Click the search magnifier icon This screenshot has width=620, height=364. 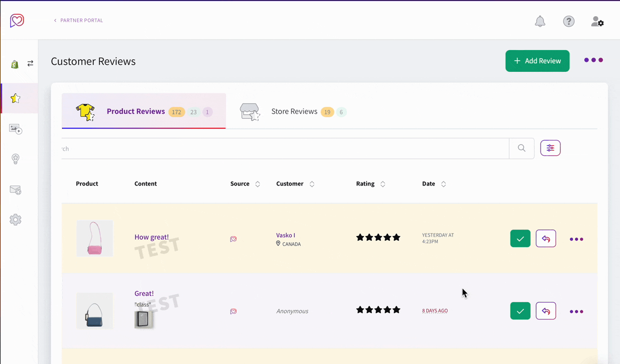521,148
